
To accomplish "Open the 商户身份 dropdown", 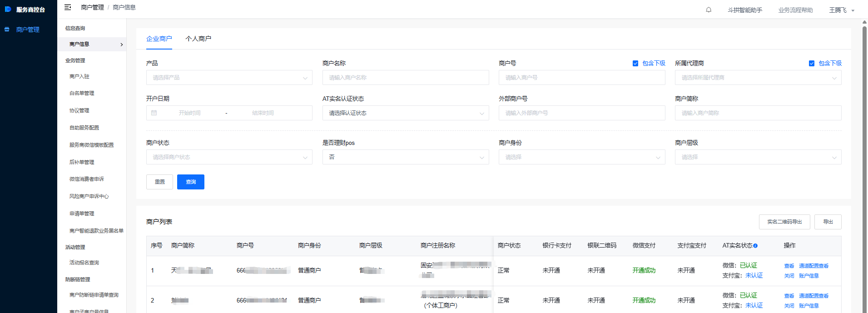I will (582, 157).
